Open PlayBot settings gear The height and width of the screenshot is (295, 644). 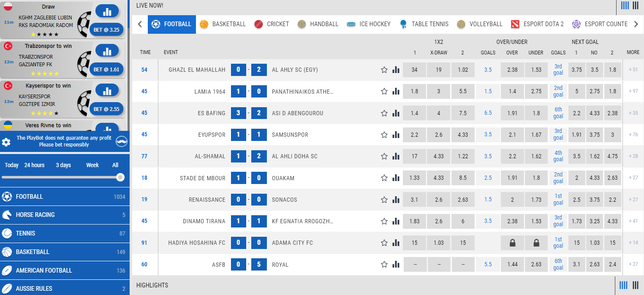[x=6, y=142]
